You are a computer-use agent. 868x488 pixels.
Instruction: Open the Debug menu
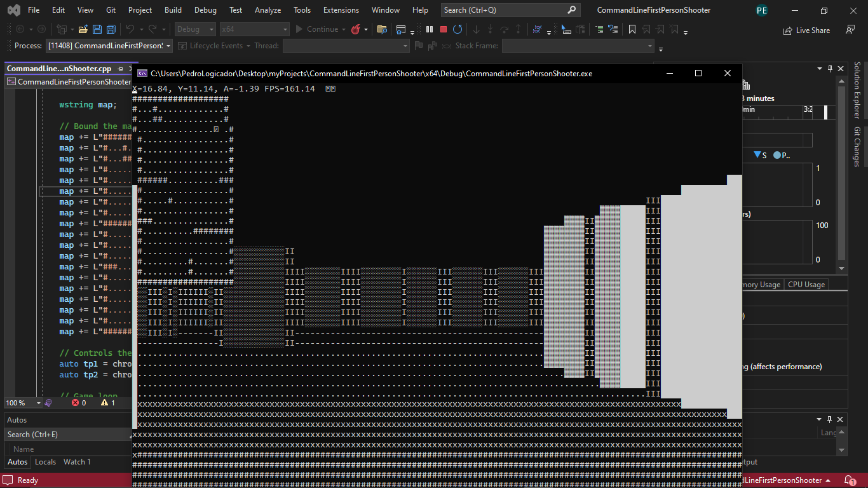205,10
